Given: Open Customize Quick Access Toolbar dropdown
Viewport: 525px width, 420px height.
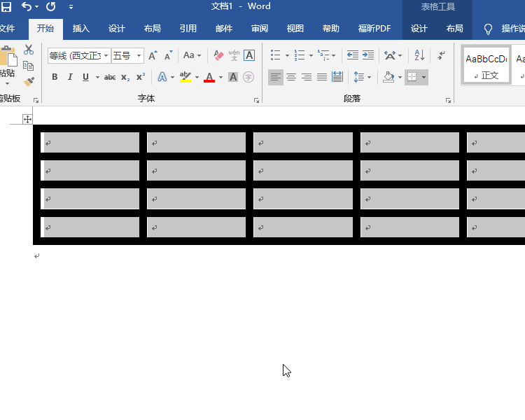Looking at the screenshot, I should click(x=71, y=7).
